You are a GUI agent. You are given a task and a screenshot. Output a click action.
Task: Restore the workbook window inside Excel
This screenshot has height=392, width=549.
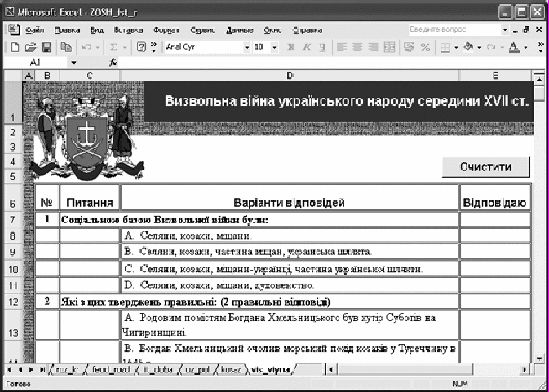coord(526,29)
